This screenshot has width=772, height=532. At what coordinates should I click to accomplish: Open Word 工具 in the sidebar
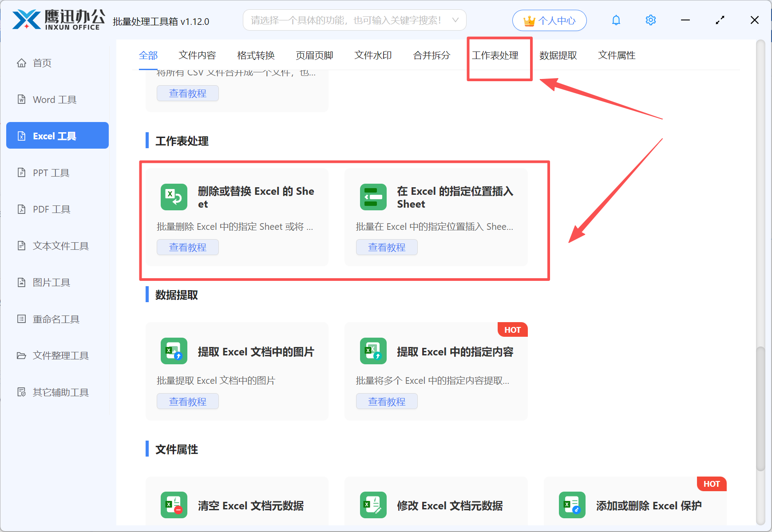click(x=55, y=100)
